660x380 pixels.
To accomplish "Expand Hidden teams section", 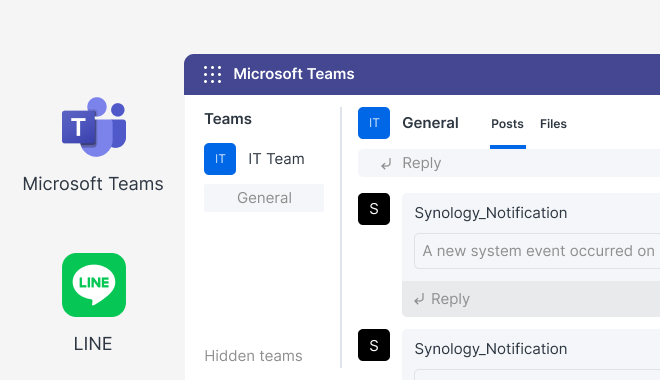I will click(253, 356).
